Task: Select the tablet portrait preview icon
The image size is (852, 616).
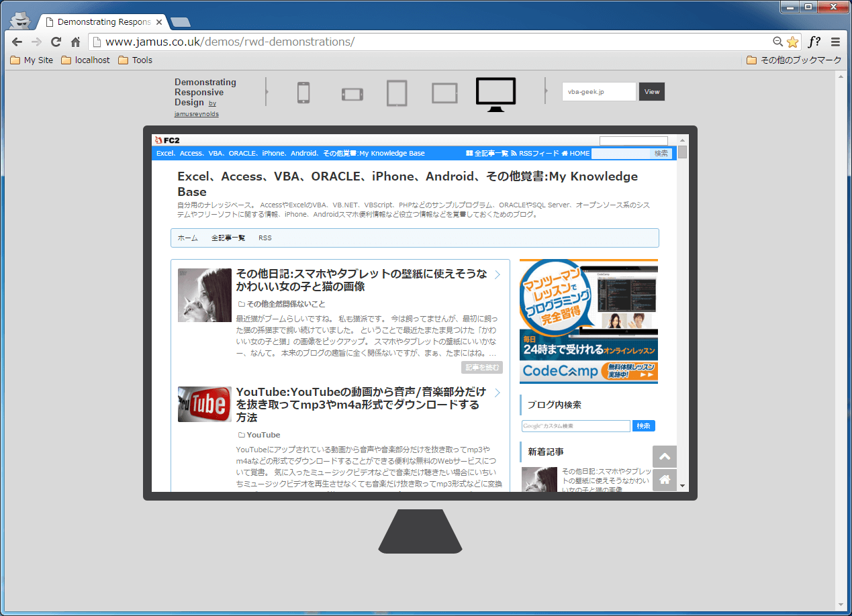Action: [397, 93]
